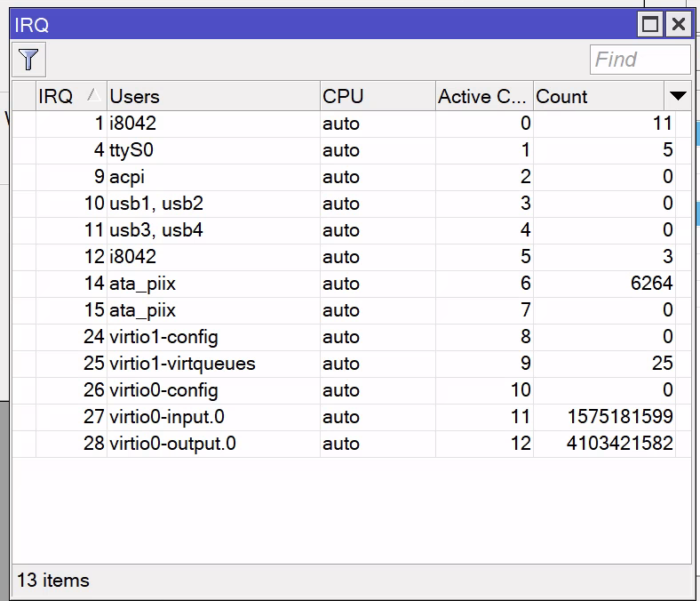
Task: Select the acpi row
Action: pyautogui.click(x=352, y=177)
